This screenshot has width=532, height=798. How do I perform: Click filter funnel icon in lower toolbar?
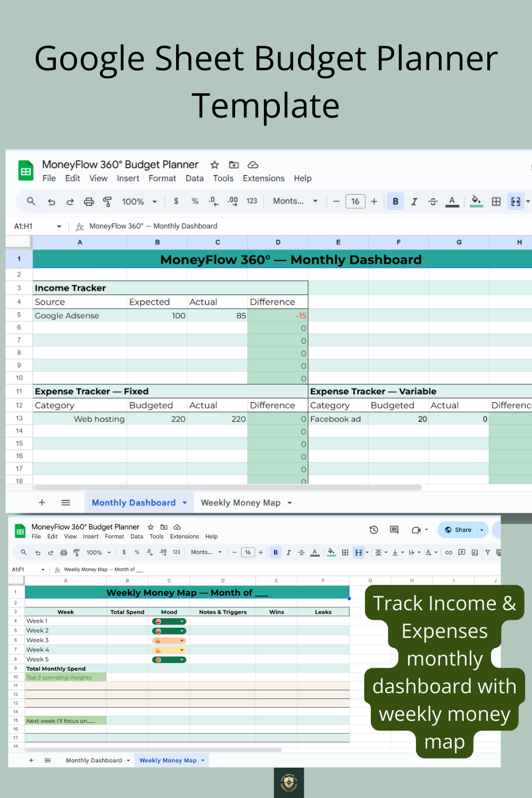click(487, 553)
